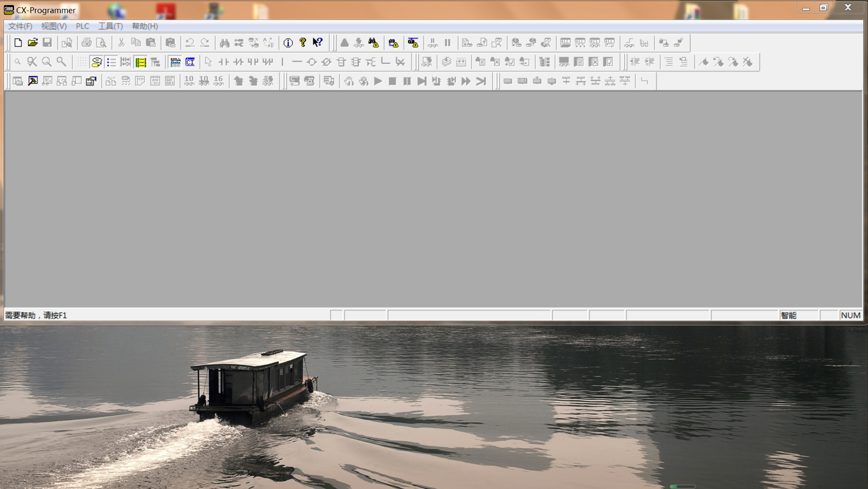868x489 pixels.
Task: Open the PLC menu
Action: [x=82, y=26]
